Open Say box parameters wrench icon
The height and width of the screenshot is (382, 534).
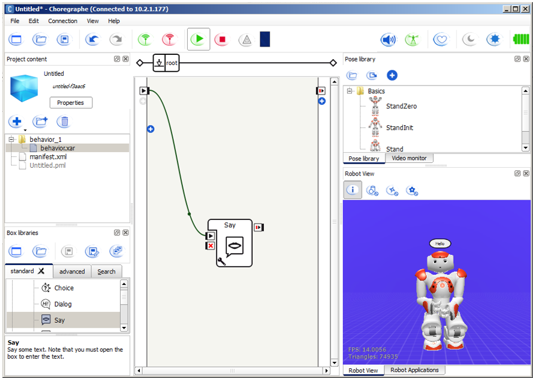221,261
